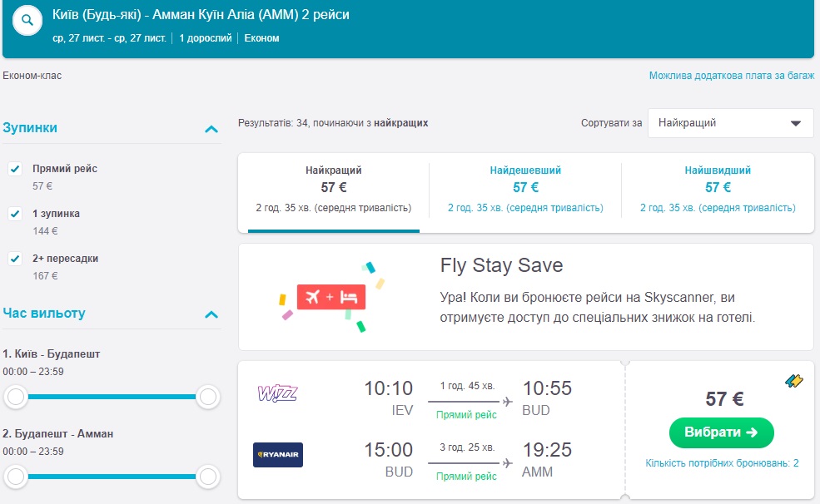Click plane icon on BUD-AMM flight line
820x504 pixels.
point(507,463)
